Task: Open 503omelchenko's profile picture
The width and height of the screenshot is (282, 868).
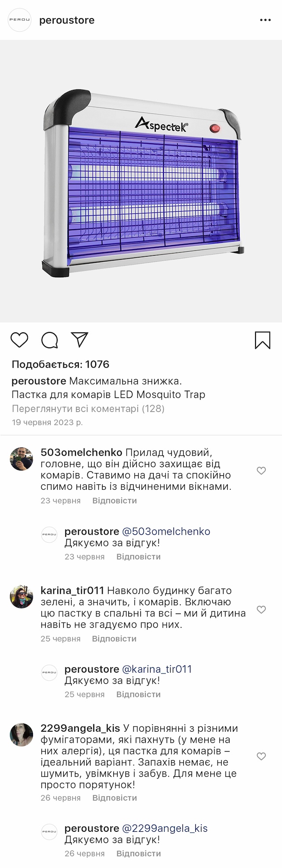Action: click(22, 459)
